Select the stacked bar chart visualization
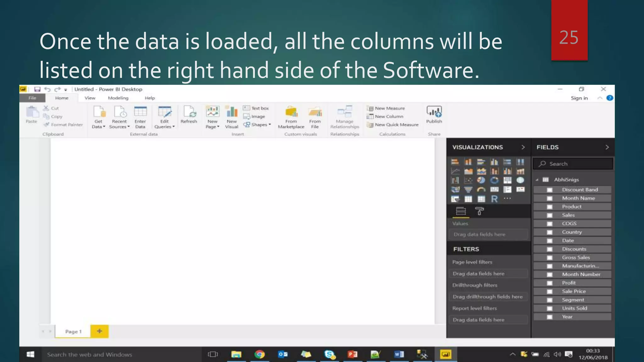Screen dimensions: 644x362 click(x=455, y=162)
